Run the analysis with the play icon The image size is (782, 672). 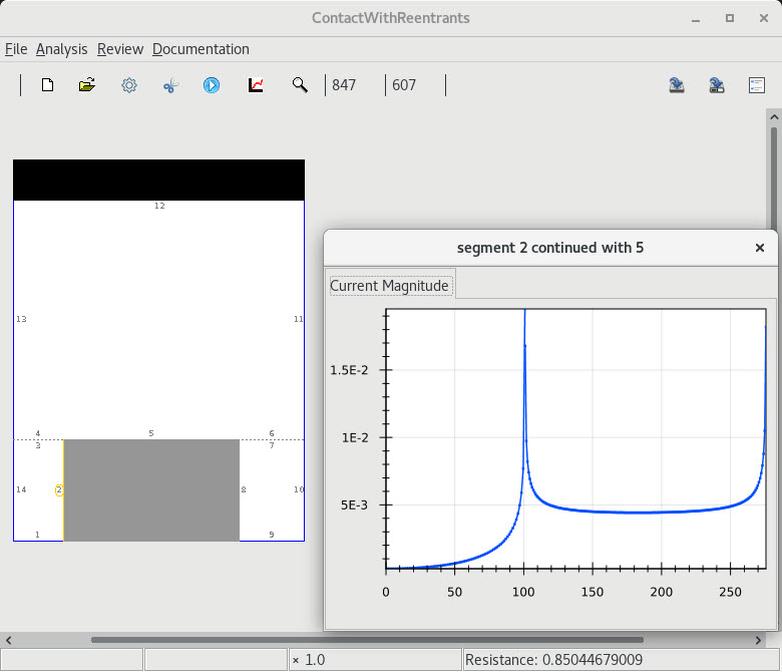(211, 85)
